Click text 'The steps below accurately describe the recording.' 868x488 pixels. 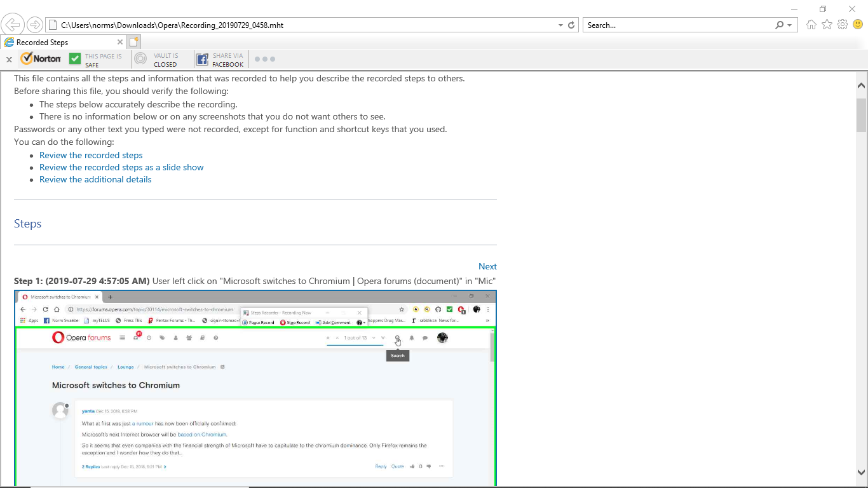click(x=139, y=104)
